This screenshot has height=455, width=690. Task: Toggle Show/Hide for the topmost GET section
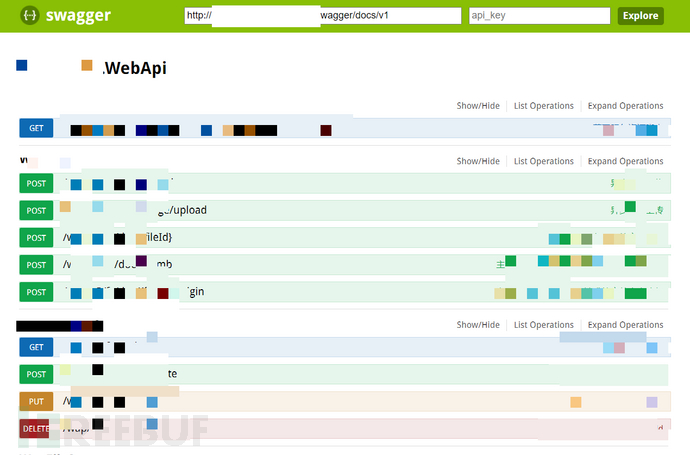[x=478, y=106]
